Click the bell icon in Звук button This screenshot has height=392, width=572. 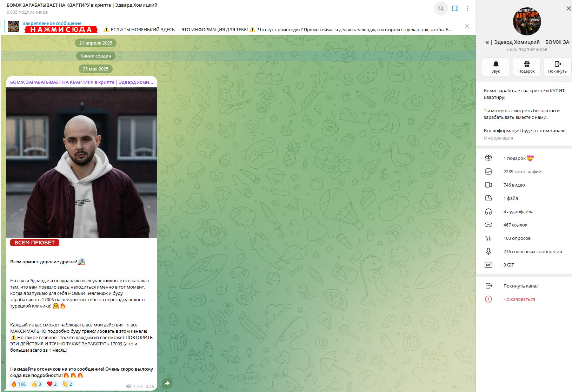[x=496, y=64]
